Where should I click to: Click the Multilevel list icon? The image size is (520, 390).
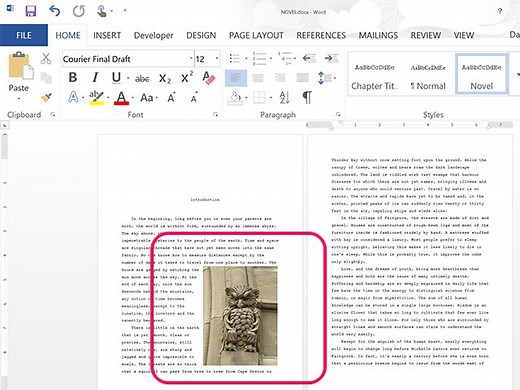[x=284, y=58]
